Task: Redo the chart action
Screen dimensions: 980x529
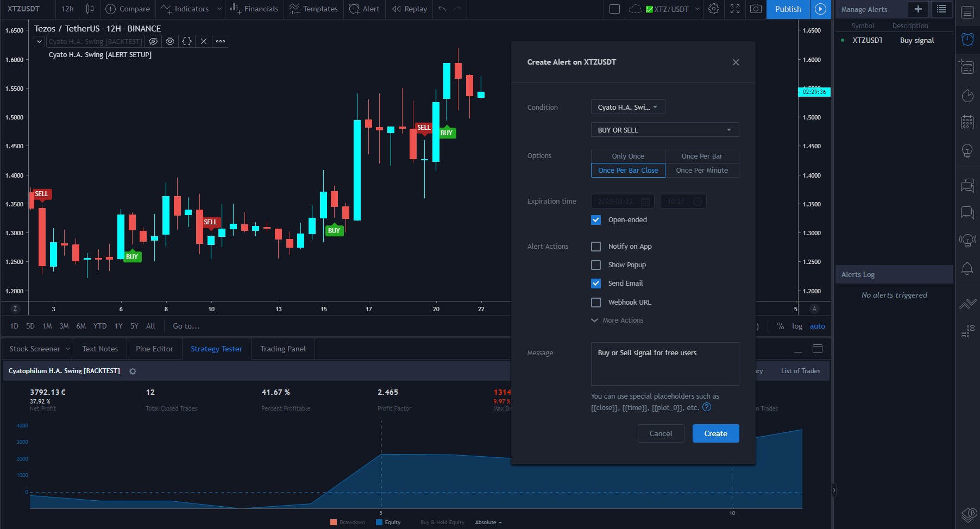Action: [457, 9]
